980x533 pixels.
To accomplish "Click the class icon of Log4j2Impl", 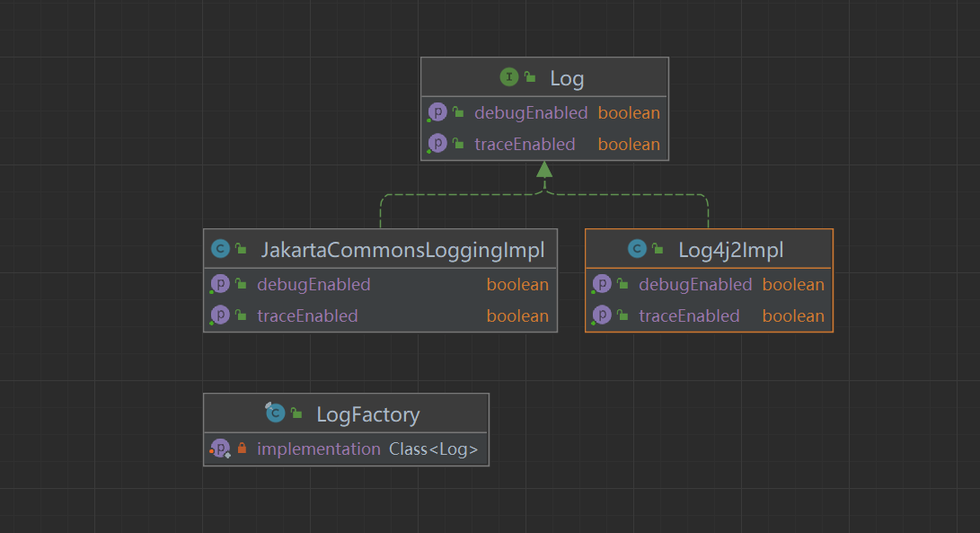I will (638, 250).
